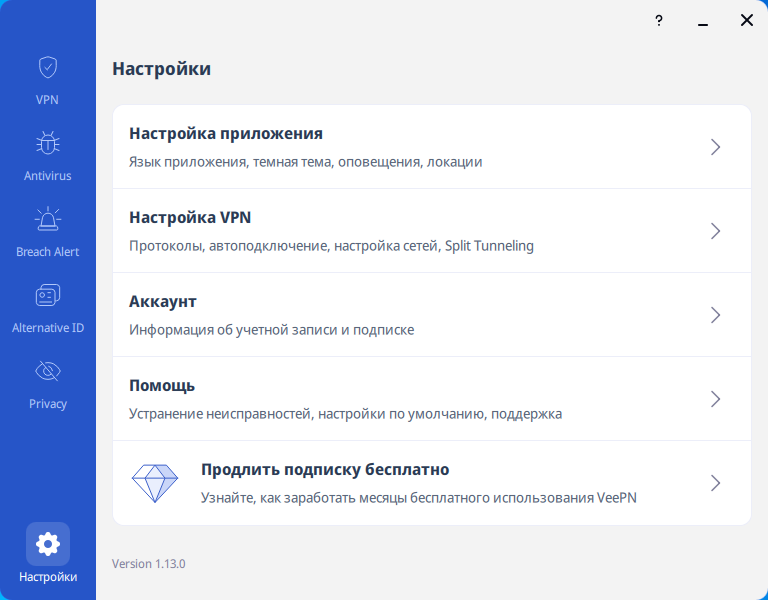Open the Alternative ID card icon
Screen dimensions: 768x600
tap(47, 296)
